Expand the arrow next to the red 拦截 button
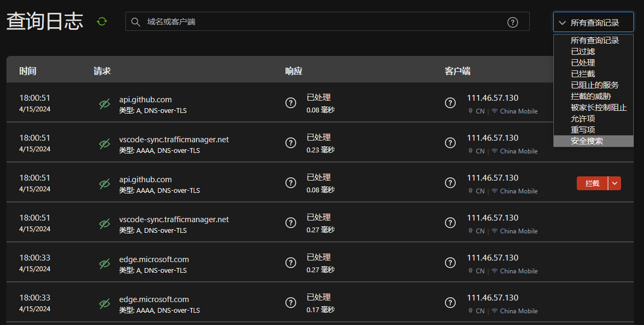644x325 pixels. (615, 183)
